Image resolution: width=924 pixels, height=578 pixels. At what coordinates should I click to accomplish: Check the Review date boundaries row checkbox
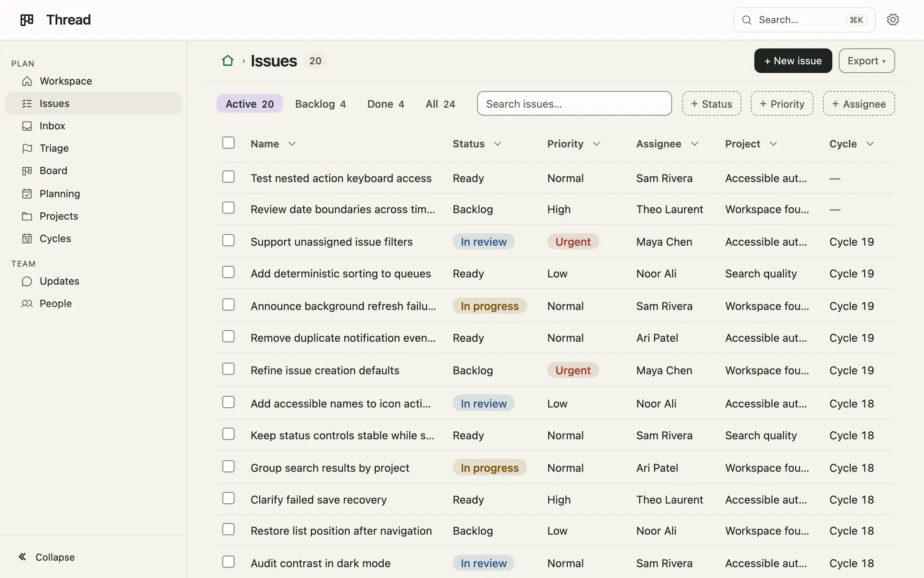(x=228, y=208)
